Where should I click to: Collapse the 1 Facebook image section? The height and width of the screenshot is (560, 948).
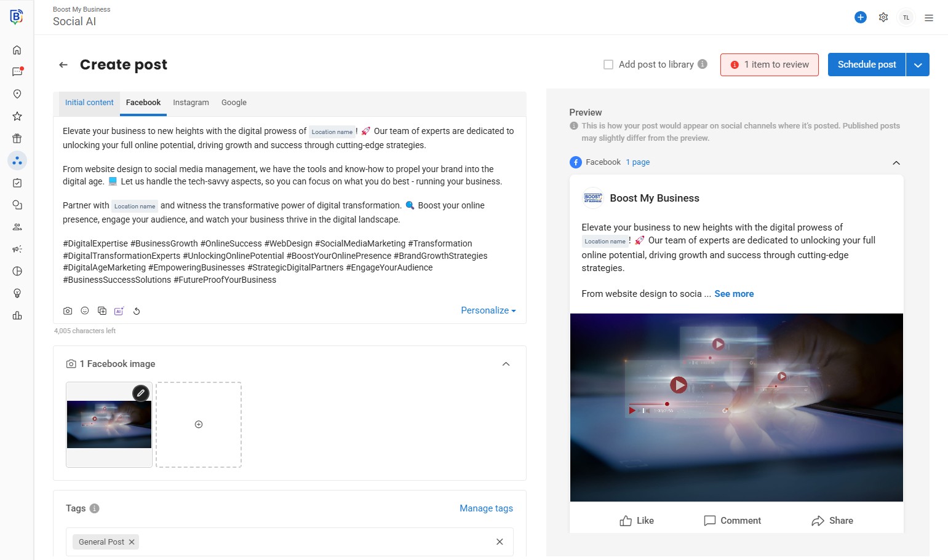tap(506, 364)
